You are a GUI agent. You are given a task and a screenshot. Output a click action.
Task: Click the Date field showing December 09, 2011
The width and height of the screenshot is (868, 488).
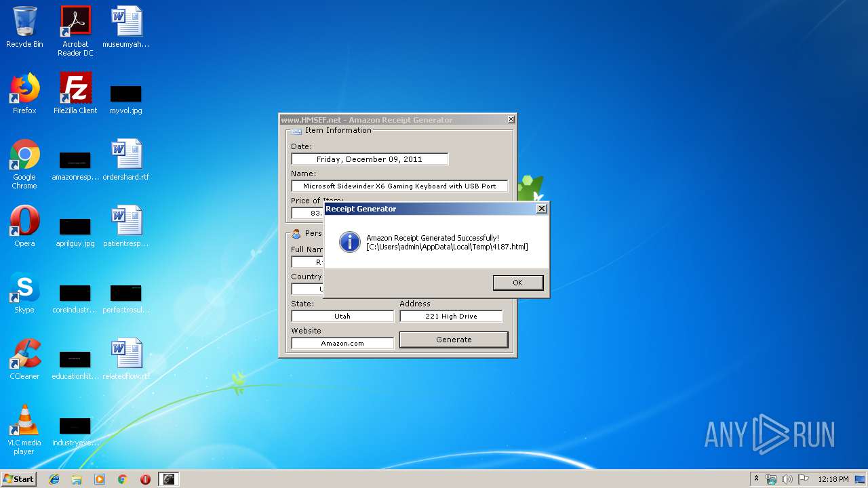[370, 159]
